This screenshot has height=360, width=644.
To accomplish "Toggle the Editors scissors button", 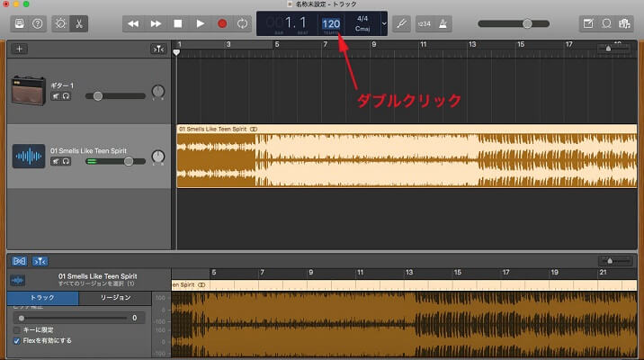I will point(78,23).
